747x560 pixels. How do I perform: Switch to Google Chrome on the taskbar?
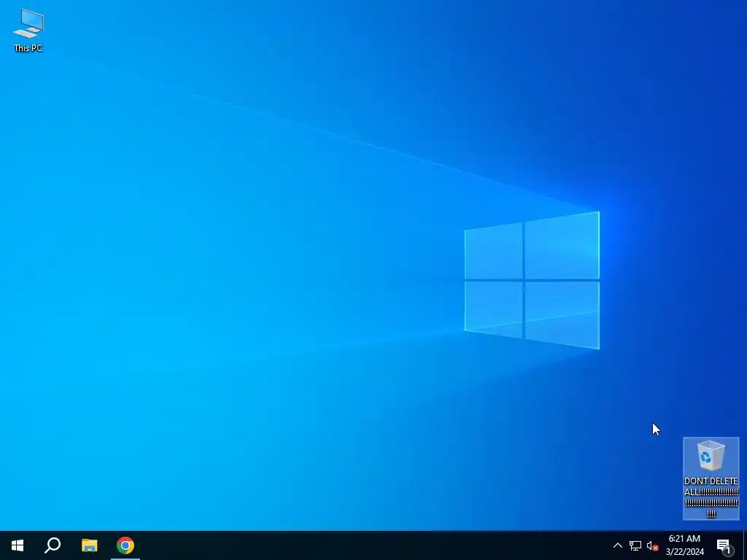tap(125, 545)
